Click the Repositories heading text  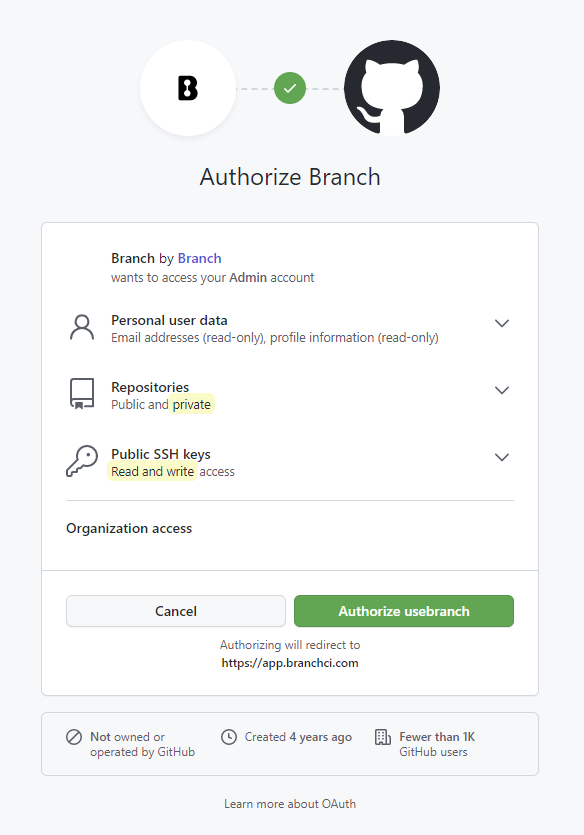(150, 387)
